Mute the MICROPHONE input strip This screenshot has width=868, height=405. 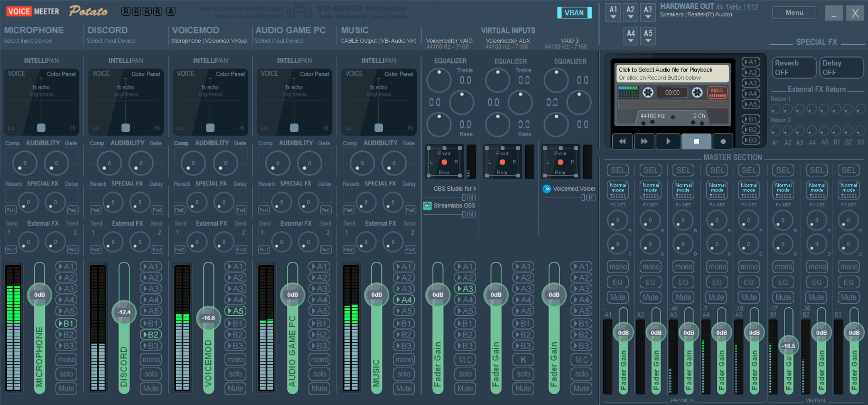click(66, 388)
